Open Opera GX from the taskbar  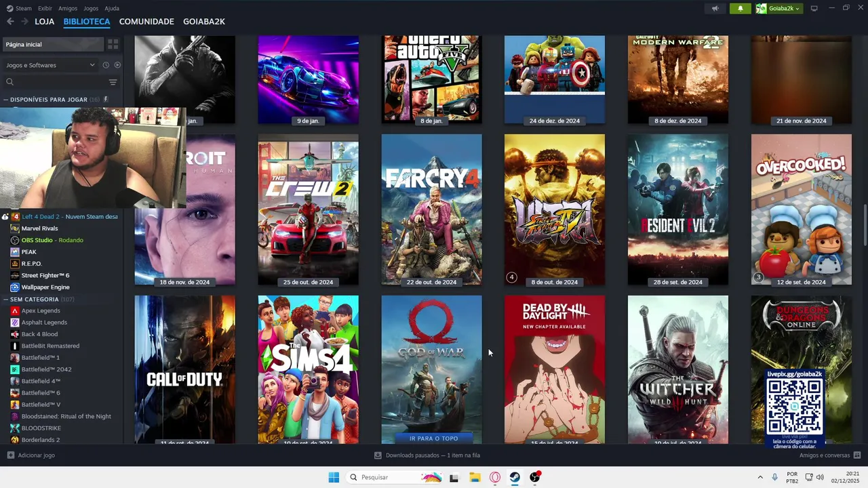[495, 477]
